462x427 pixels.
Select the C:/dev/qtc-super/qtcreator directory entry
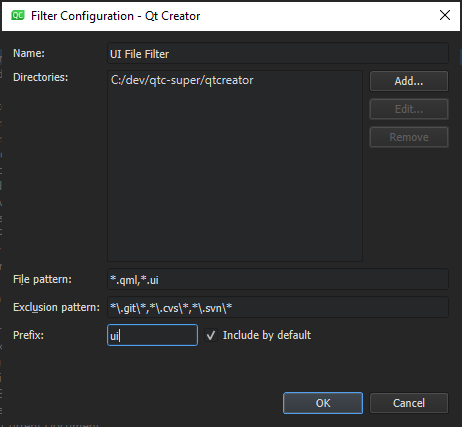182,80
